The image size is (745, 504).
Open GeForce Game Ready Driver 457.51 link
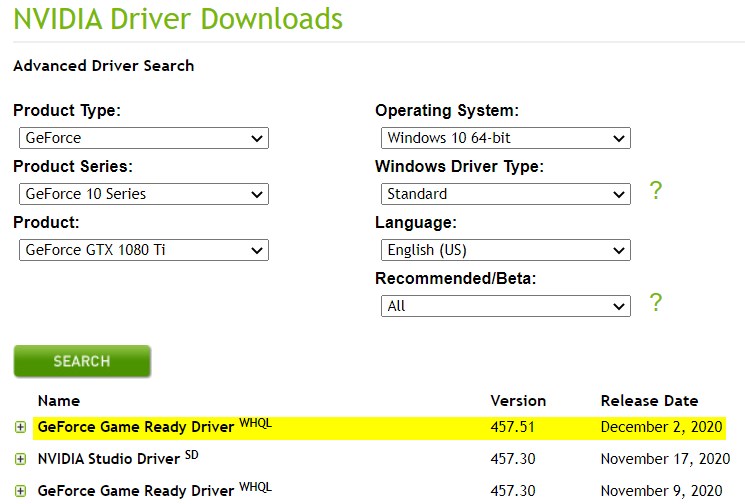pyautogui.click(x=154, y=426)
